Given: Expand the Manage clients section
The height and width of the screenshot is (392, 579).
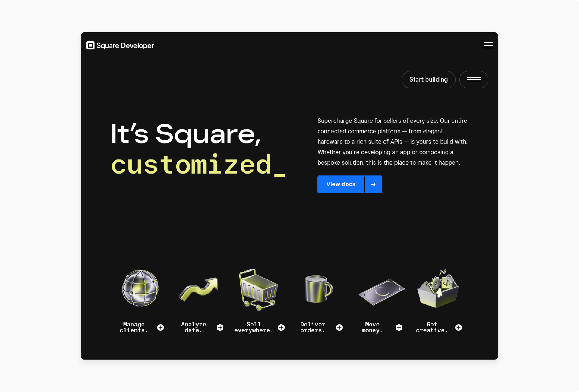Looking at the screenshot, I should (x=160, y=327).
